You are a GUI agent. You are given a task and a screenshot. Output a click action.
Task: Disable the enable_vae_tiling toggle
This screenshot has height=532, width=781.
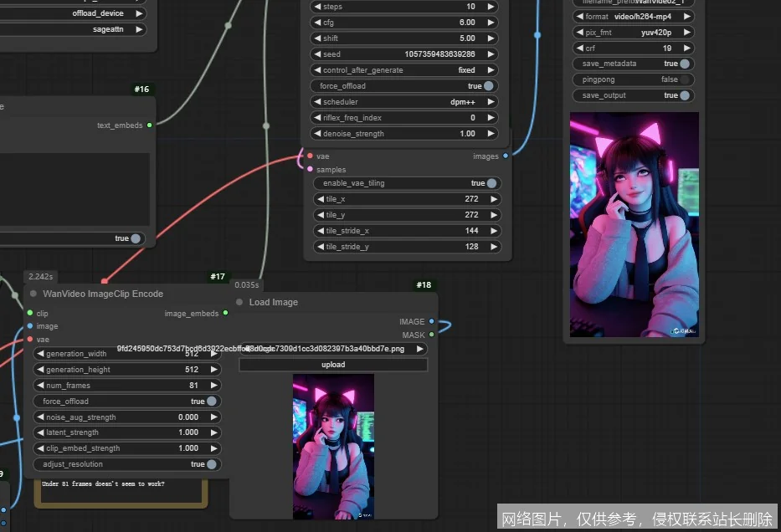tap(491, 183)
